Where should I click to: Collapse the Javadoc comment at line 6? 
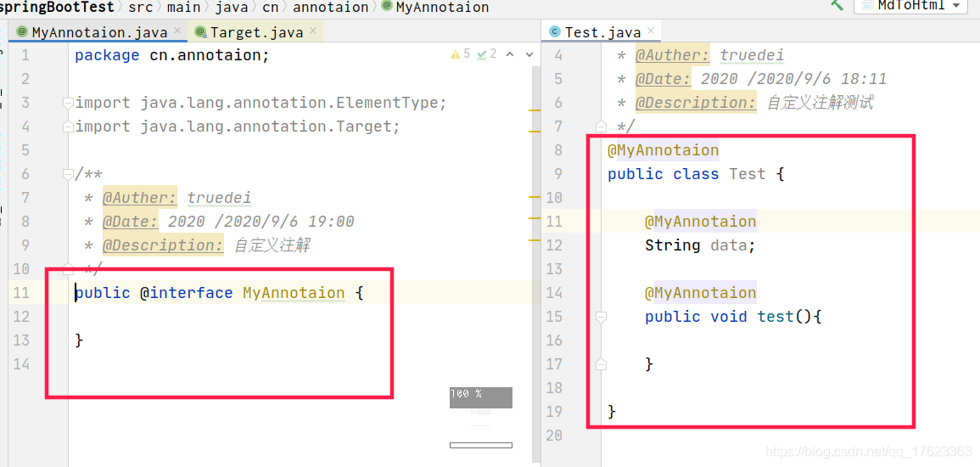click(68, 174)
